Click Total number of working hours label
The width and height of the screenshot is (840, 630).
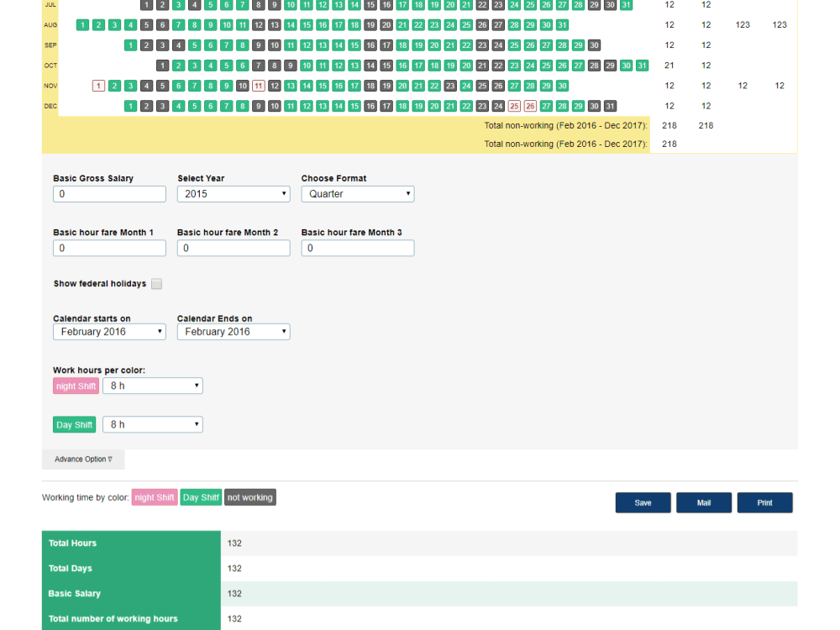113,619
